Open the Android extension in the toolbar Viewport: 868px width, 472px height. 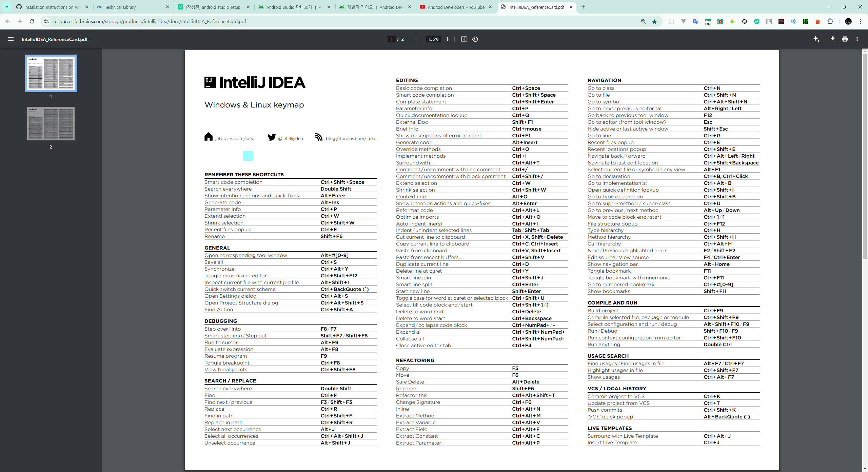pos(732,21)
